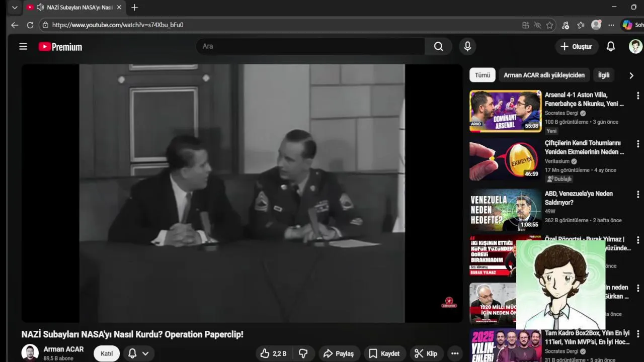The image size is (644, 362).
Task: Open the Çiftçilerin Kendi Tohumlarını video title
Action: [x=584, y=147]
